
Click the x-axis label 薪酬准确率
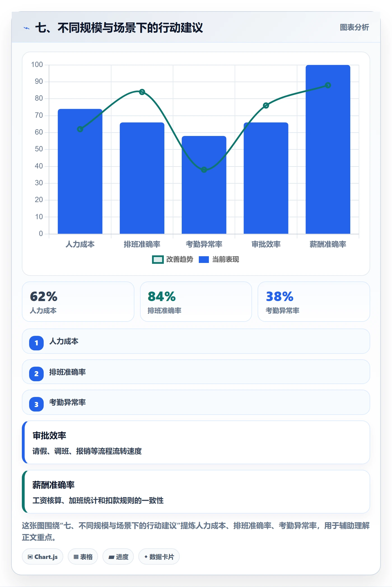click(328, 244)
